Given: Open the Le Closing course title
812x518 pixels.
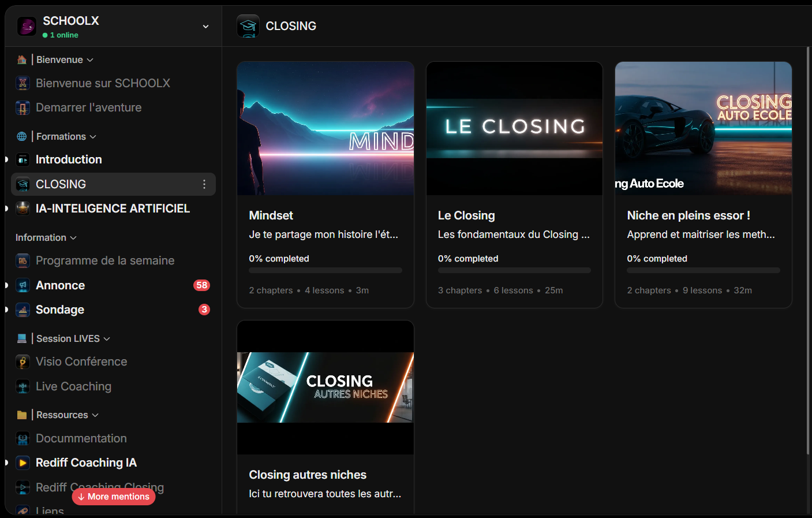Looking at the screenshot, I should (466, 215).
